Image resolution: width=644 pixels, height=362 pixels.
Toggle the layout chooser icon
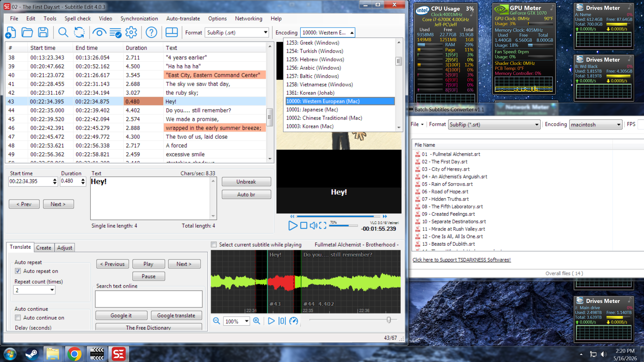172,32
